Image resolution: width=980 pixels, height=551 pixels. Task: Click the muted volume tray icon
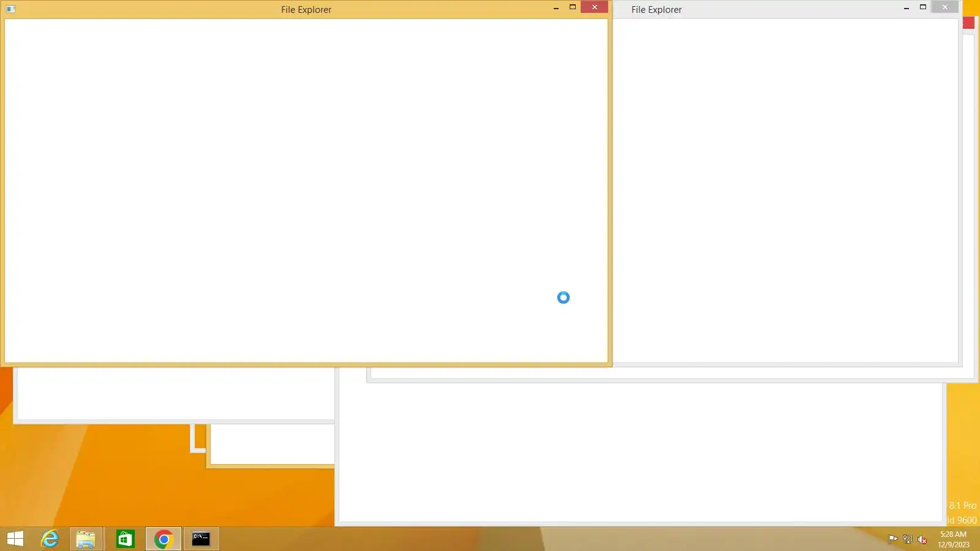[922, 539]
